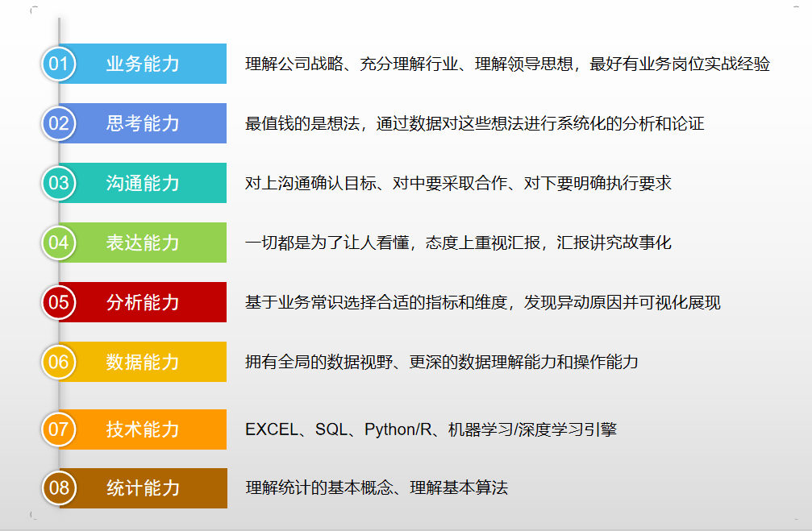Select the green 04 circle badge

tap(58, 243)
